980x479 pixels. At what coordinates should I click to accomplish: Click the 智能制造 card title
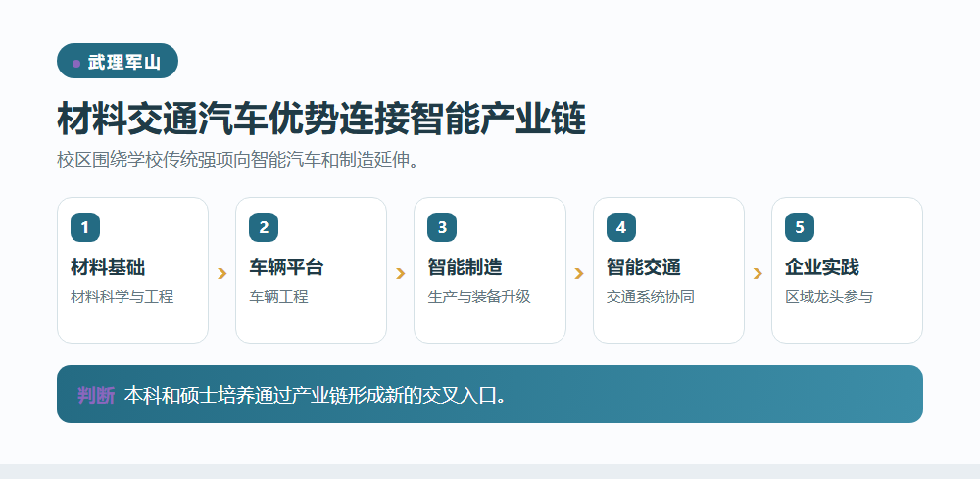(465, 267)
